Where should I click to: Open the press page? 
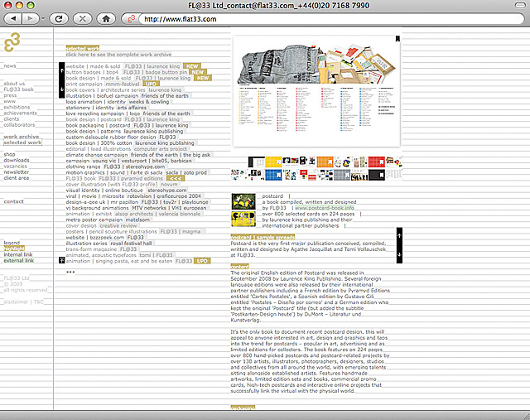coord(10,95)
